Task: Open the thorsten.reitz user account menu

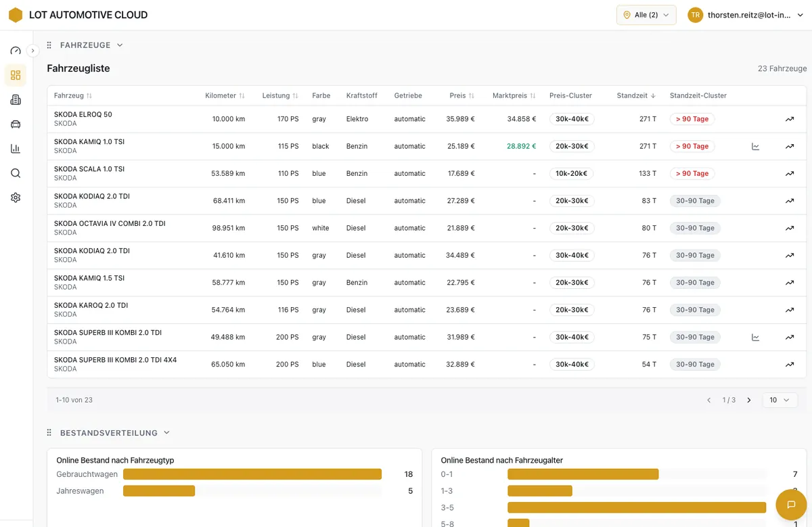Action: (x=748, y=15)
